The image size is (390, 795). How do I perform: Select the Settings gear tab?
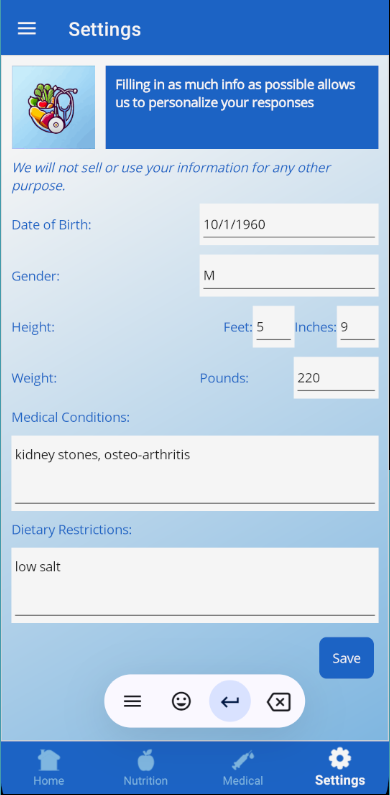tap(340, 768)
